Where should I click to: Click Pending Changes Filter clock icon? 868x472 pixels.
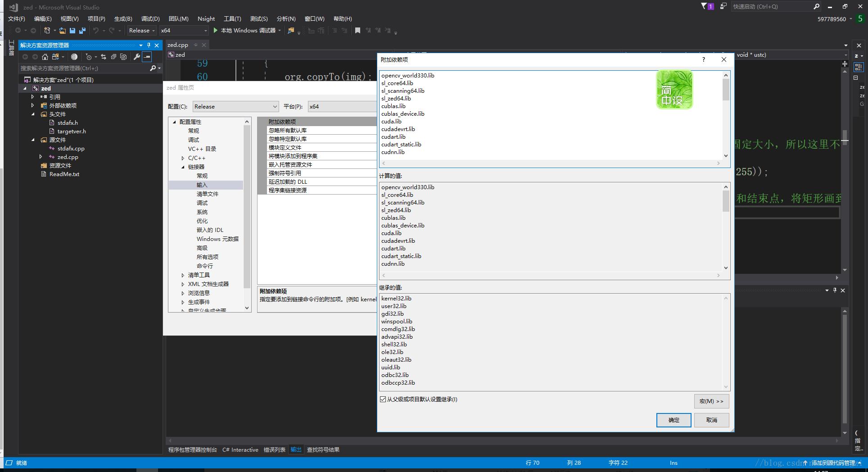point(89,57)
